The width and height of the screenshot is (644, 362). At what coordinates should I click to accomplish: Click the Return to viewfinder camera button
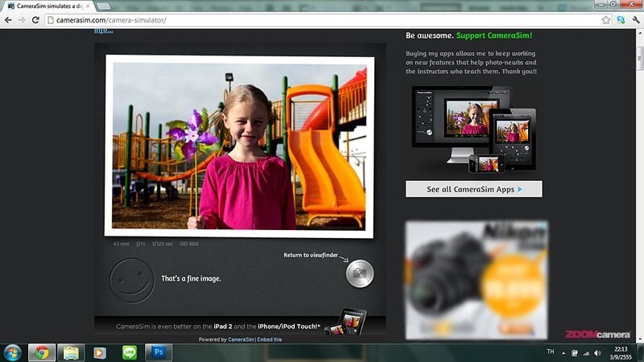point(359,274)
